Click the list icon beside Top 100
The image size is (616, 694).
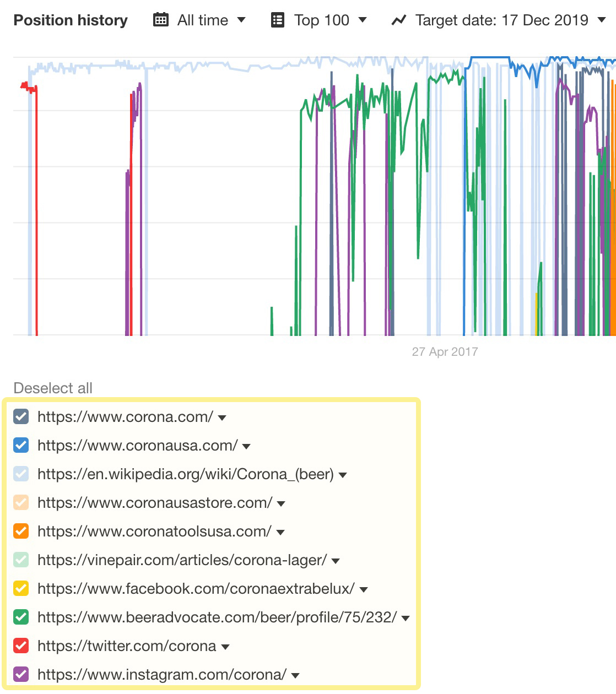point(278,20)
